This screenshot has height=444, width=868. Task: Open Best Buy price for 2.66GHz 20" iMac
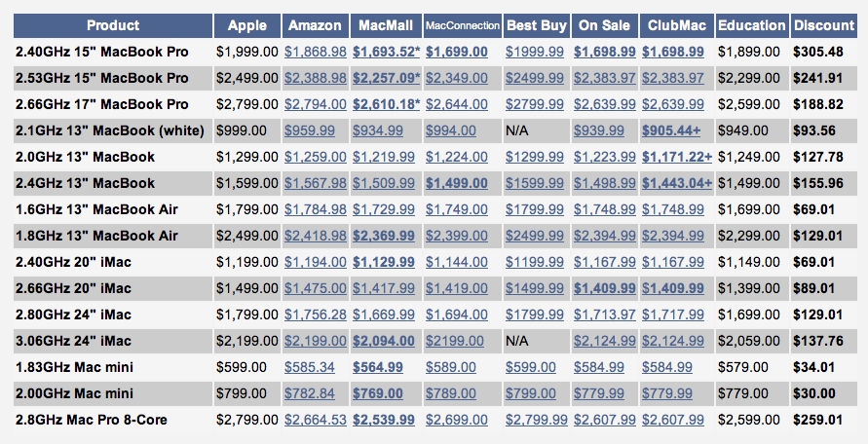535,288
